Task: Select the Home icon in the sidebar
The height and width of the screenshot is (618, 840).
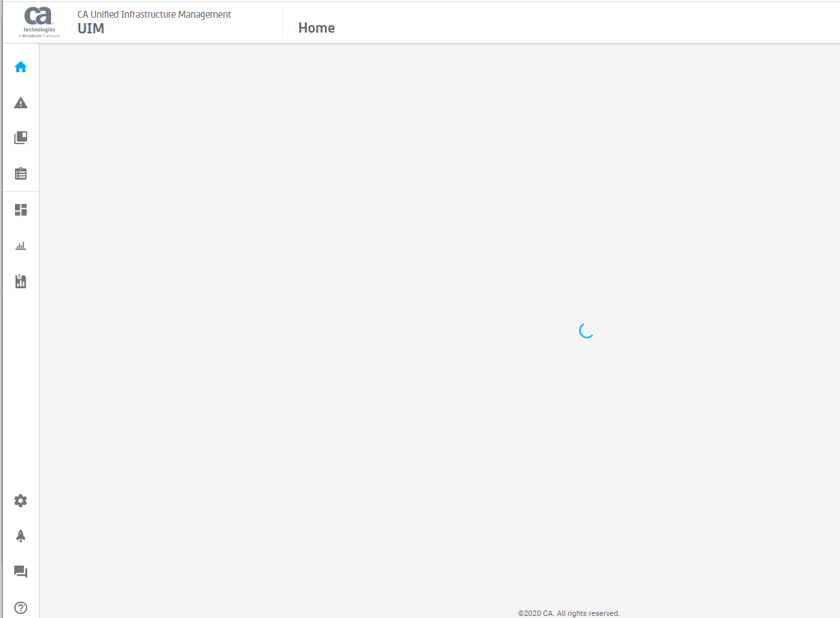Action: coord(20,67)
